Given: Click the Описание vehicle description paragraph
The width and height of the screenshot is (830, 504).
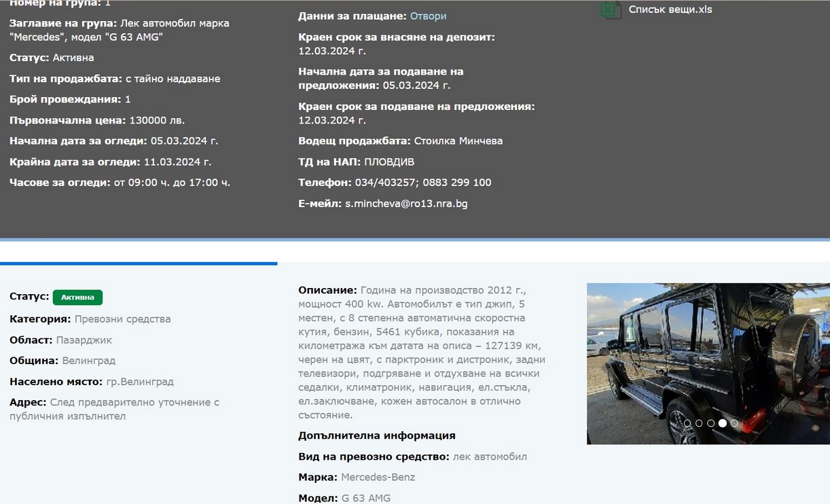Looking at the screenshot, I should tap(422, 353).
